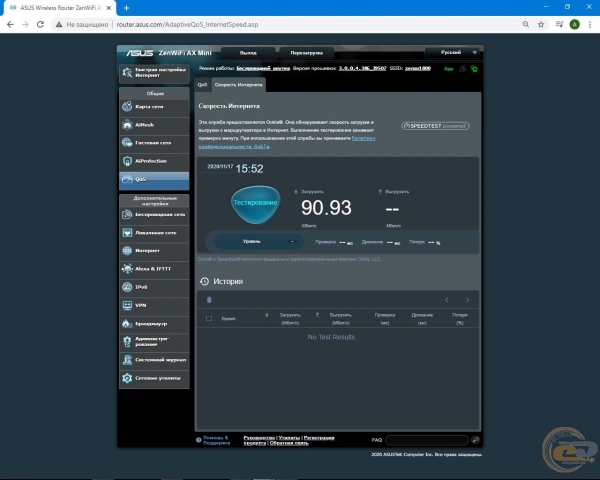Open the Утилиты footer link
Image resolution: width=600 pixels, height=480 pixels.
tap(289, 438)
